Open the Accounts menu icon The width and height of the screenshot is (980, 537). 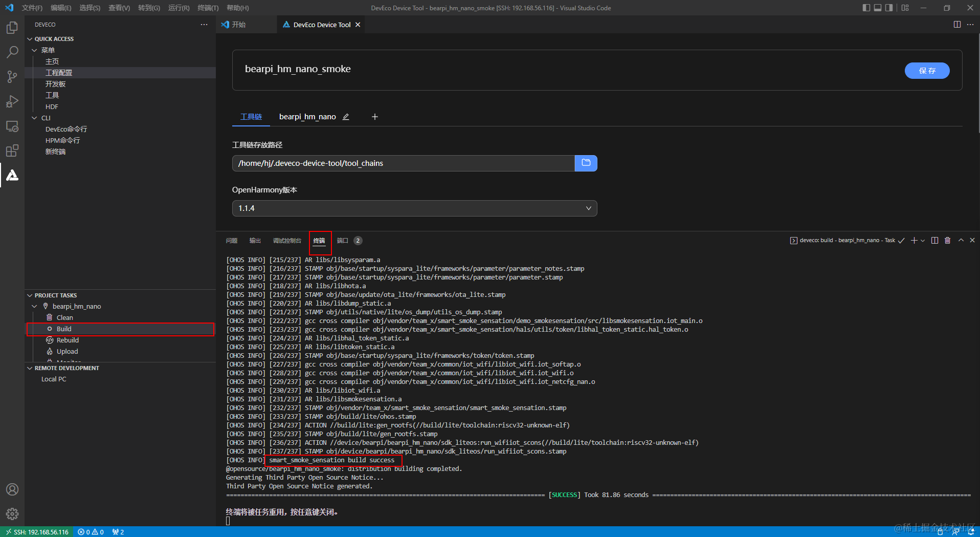12,489
